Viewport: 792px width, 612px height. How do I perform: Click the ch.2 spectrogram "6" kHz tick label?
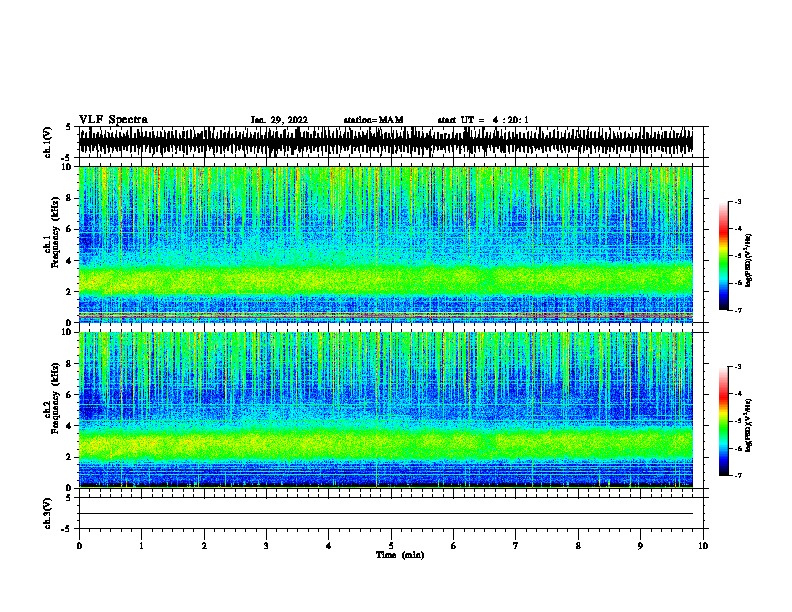point(69,395)
